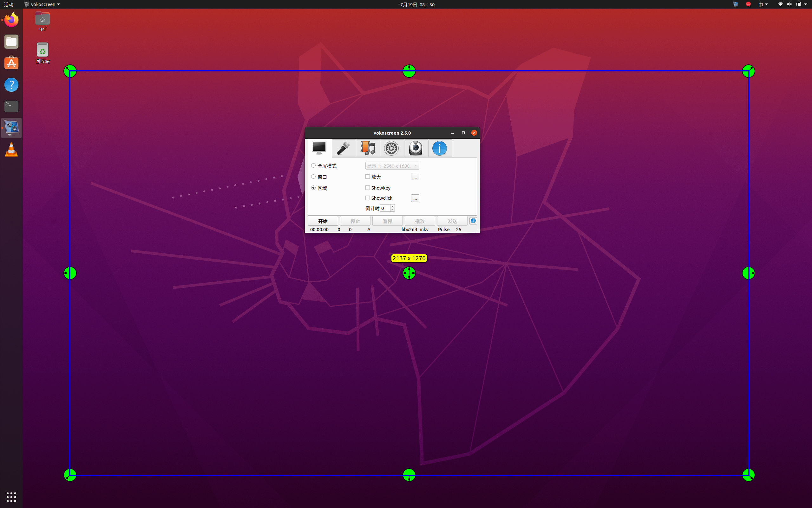Open Ubuntu Software from the dock
812x508 pixels.
click(x=11, y=63)
